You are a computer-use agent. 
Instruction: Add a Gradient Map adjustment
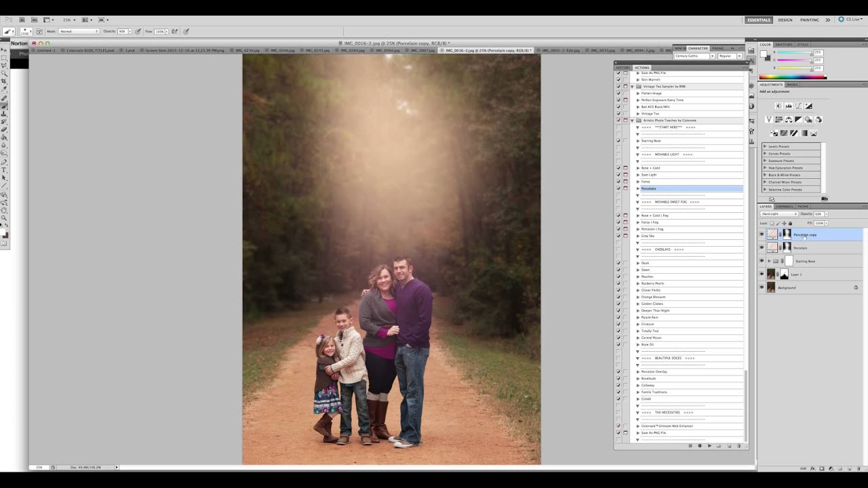(804, 134)
